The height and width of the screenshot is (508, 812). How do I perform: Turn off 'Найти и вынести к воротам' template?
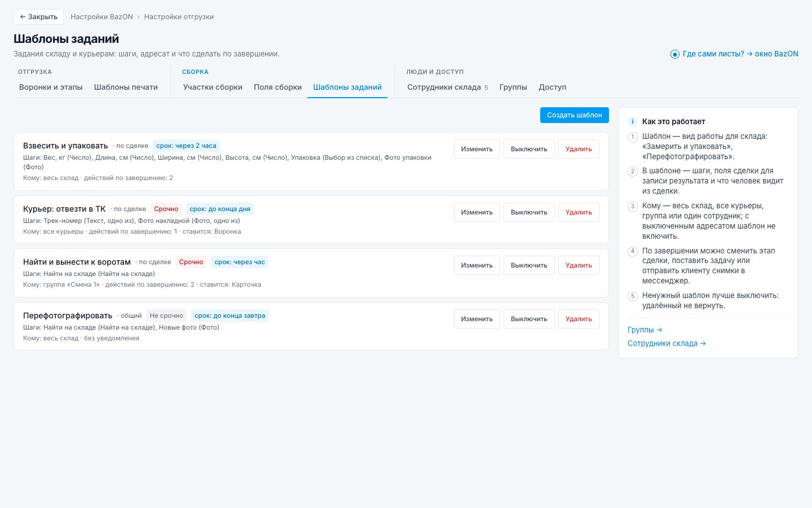point(529,265)
